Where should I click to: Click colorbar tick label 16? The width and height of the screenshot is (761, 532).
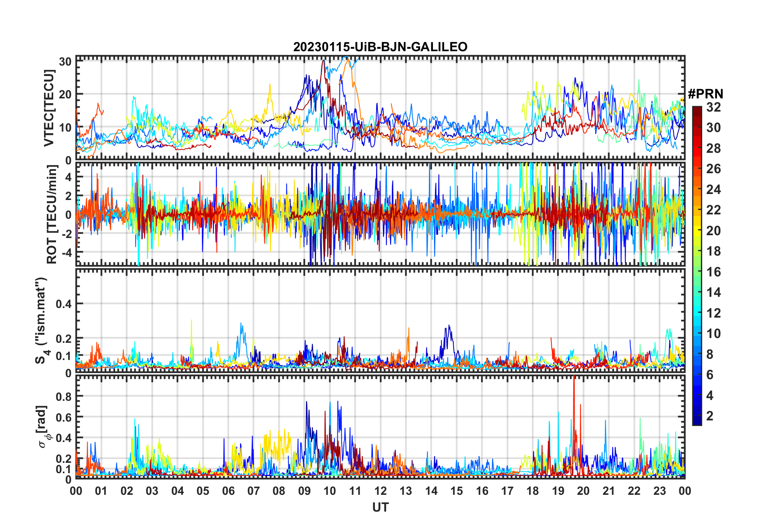point(713,272)
